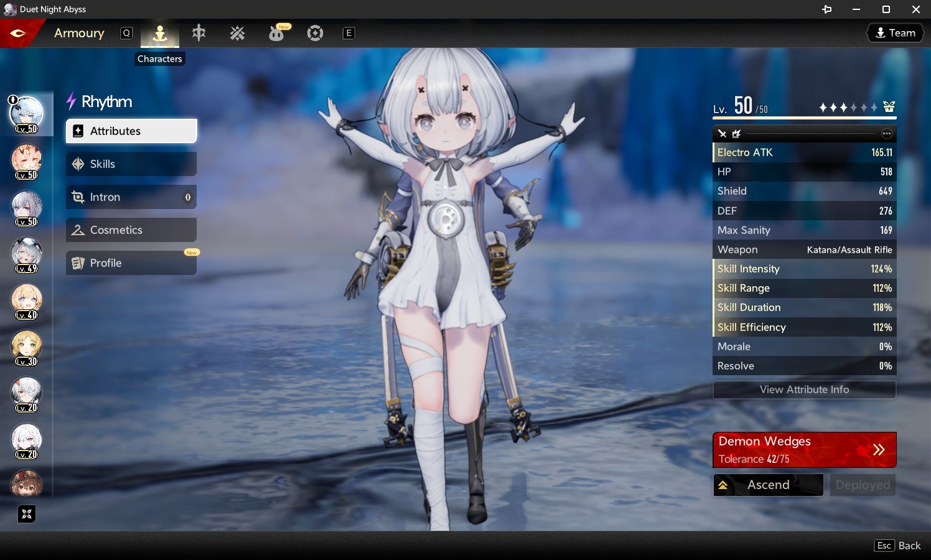Screen dimensions: 931x560
Task: Switch to the crossed ranged weapons tab
Action: coord(237,33)
